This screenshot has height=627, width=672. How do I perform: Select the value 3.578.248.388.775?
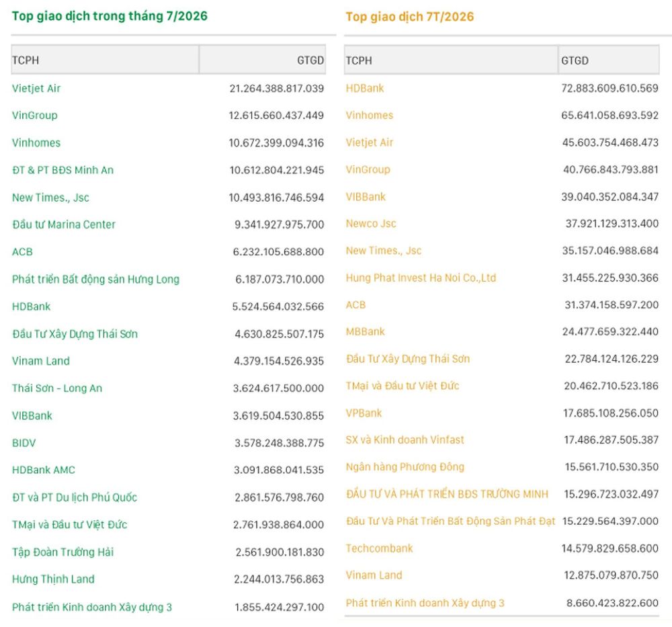point(280,443)
